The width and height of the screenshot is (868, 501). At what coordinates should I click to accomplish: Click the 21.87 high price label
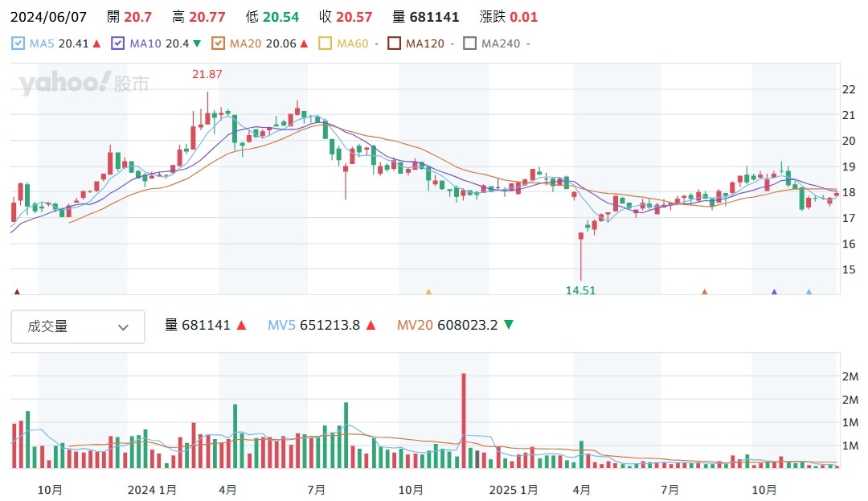207,75
